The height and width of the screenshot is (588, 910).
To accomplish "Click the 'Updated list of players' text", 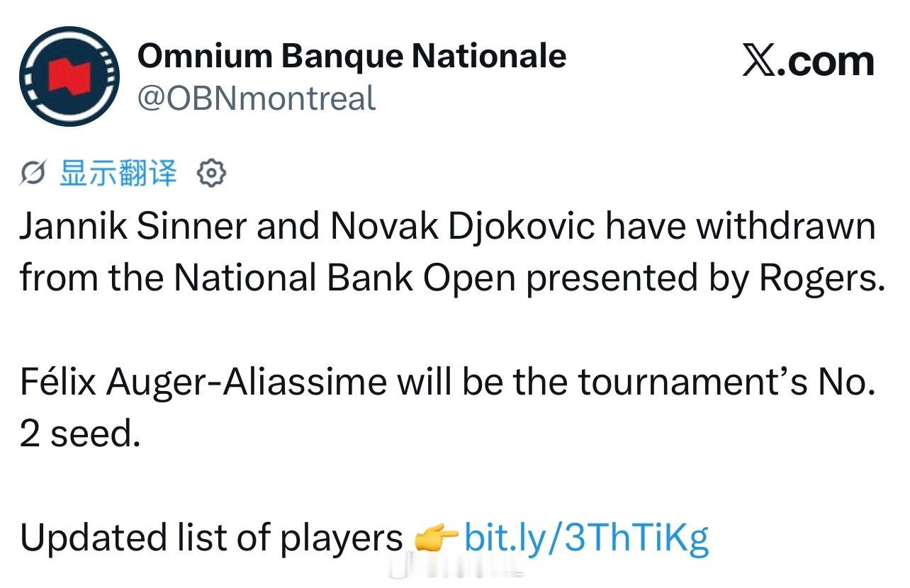I will tap(211, 539).
